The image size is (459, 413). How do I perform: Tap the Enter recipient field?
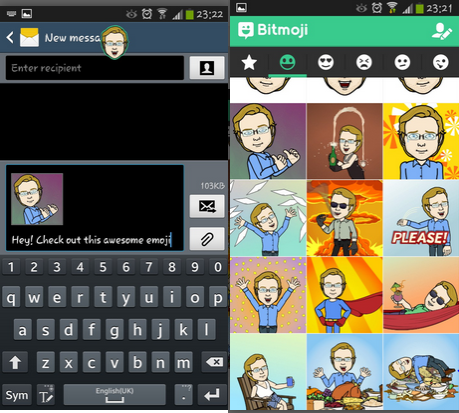click(x=95, y=68)
